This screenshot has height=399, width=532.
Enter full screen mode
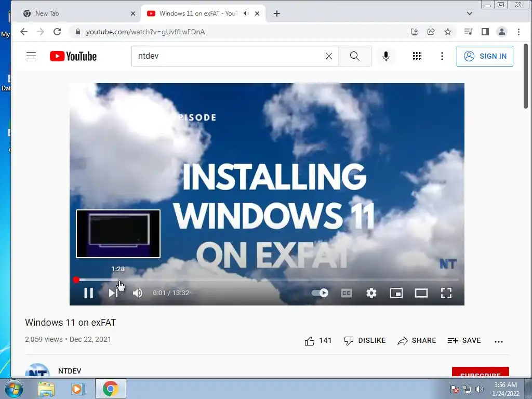point(446,293)
